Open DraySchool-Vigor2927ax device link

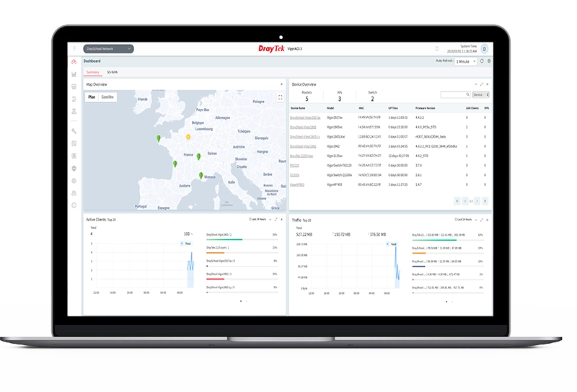[x=305, y=117]
